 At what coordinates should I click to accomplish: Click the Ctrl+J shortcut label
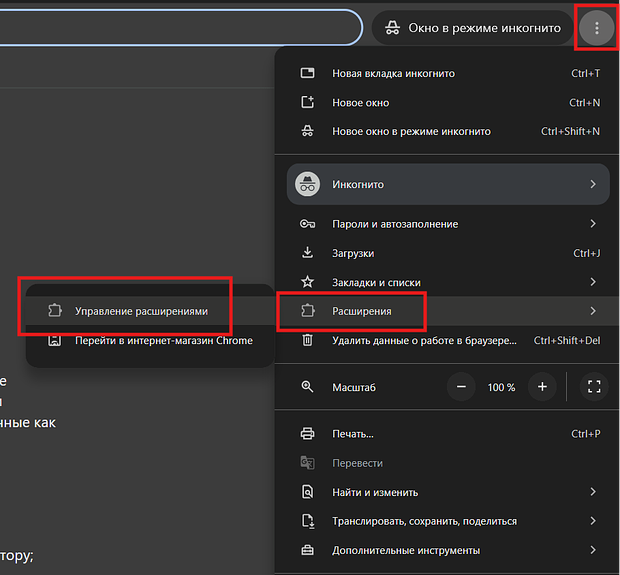(x=587, y=253)
